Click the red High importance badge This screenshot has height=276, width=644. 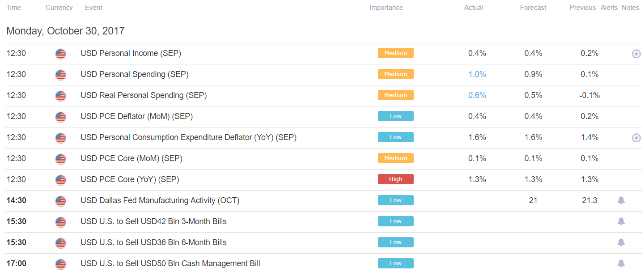395,179
